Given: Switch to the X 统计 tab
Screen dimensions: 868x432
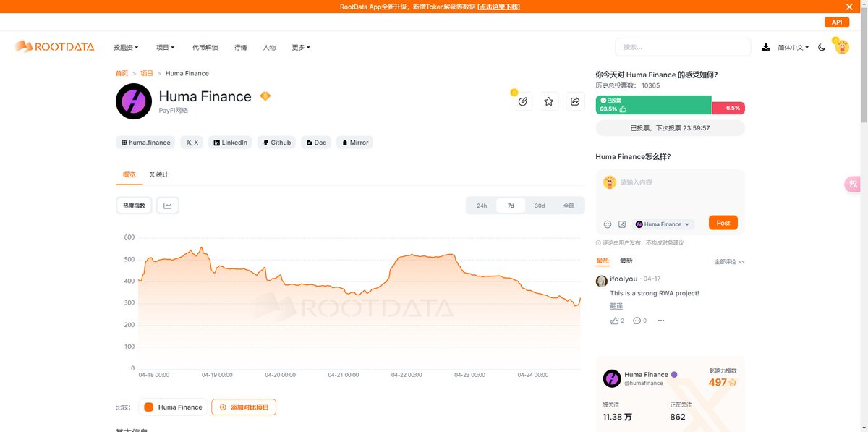Looking at the screenshot, I should point(159,175).
